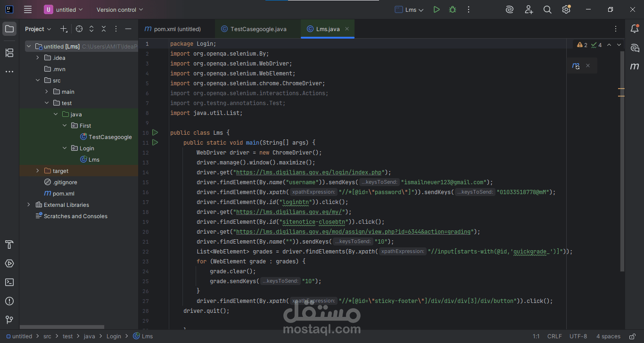This screenshot has width=644, height=343.
Task: Open Scratches and Consoles node
Action: click(72, 216)
